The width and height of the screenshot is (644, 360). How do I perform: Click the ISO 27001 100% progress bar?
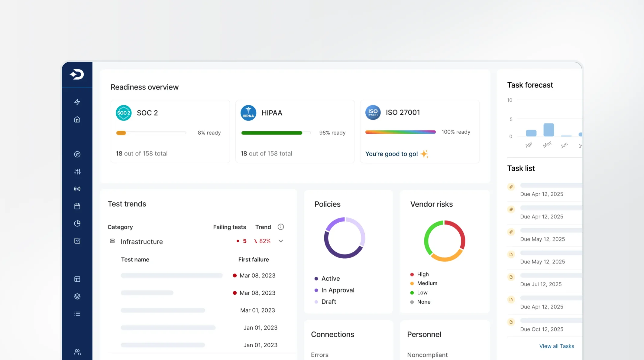[400, 132]
